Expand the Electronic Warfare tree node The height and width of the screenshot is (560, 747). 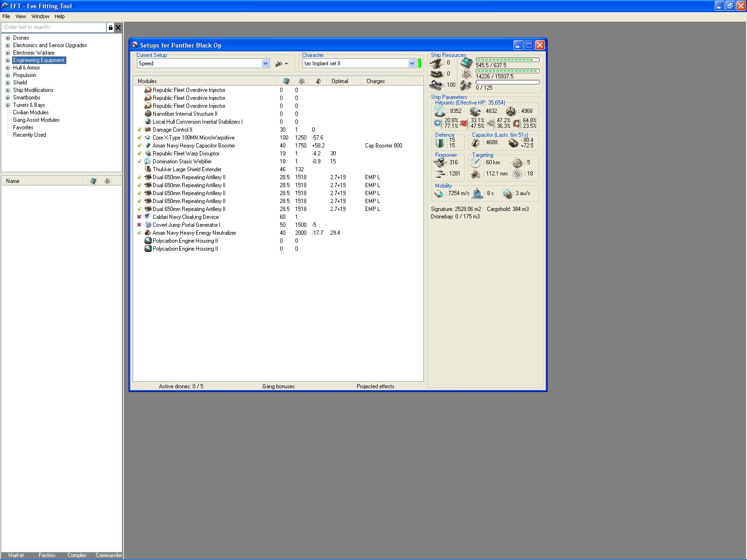tap(7, 53)
